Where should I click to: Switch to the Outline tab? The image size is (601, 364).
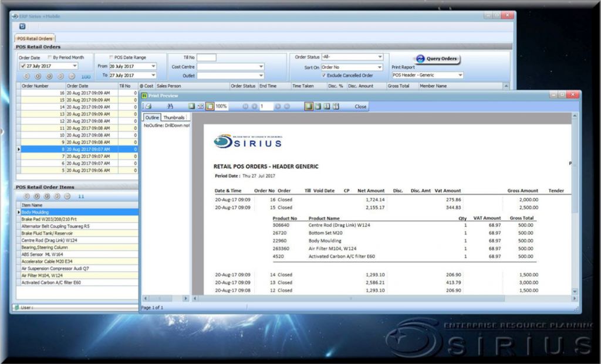pos(152,117)
